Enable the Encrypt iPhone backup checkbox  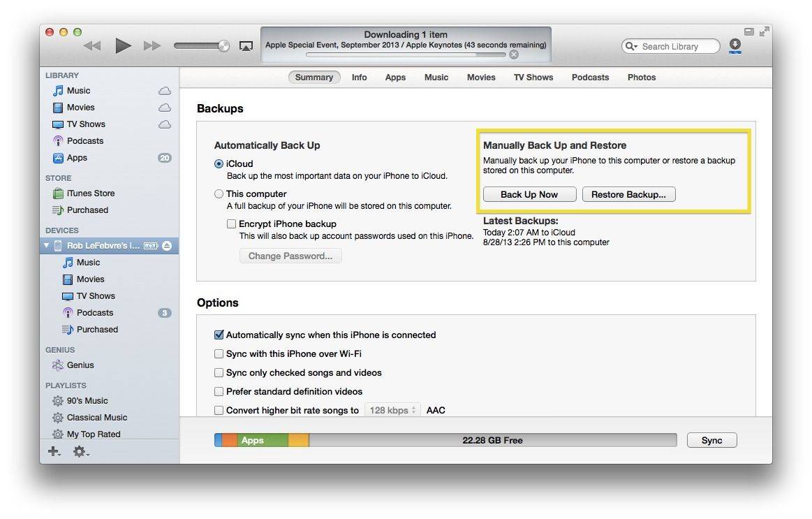point(231,224)
